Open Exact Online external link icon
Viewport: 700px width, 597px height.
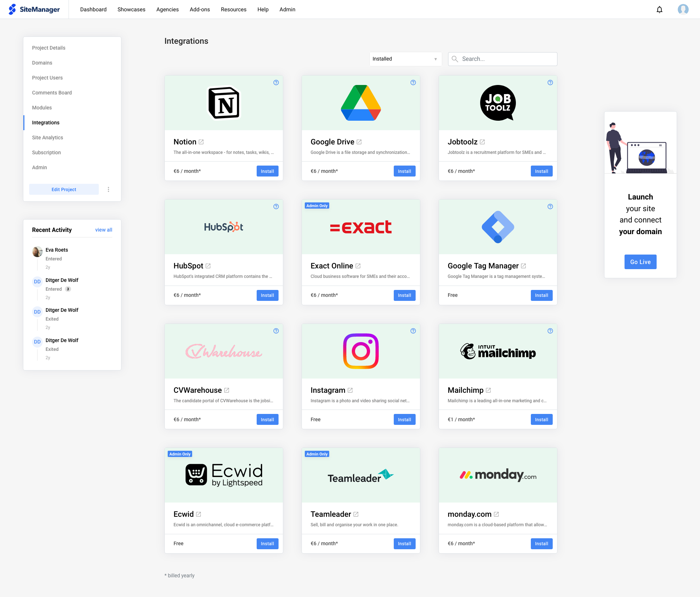(358, 266)
